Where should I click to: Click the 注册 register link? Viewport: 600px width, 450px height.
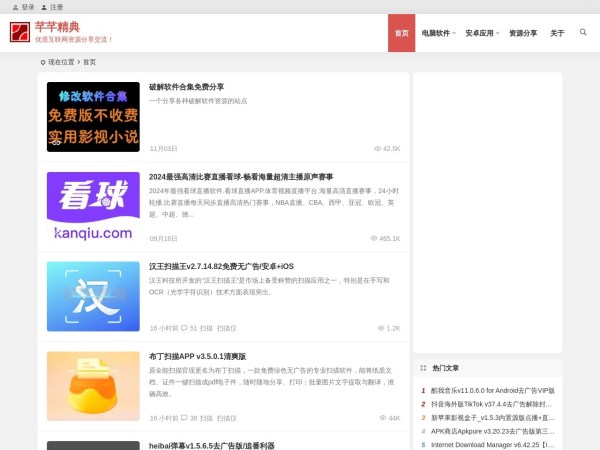pos(56,6)
